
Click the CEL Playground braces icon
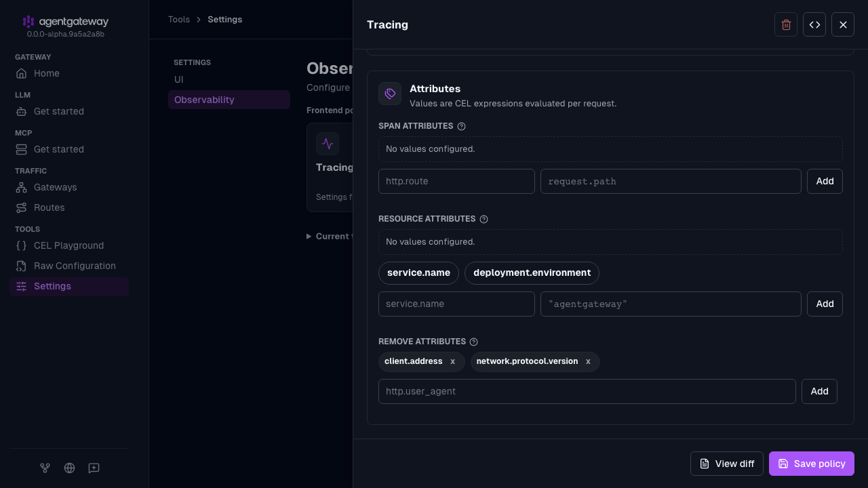pos(22,245)
